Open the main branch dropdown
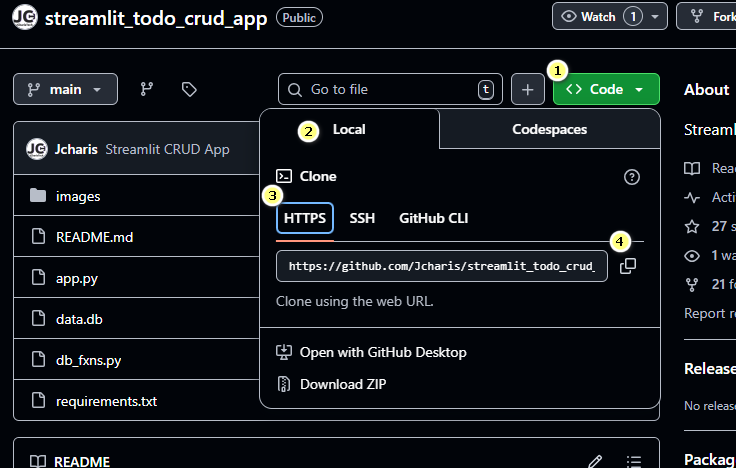This screenshot has height=468, width=736. pyautogui.click(x=65, y=89)
